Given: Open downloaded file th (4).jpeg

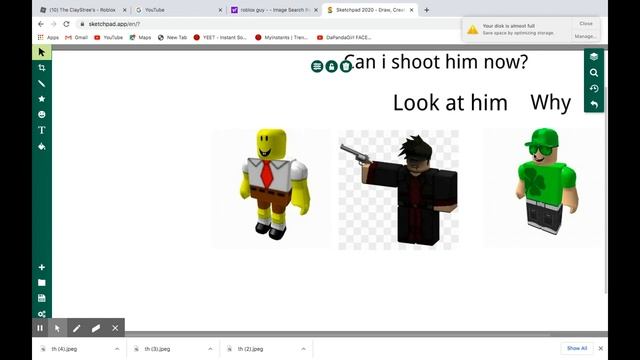Looking at the screenshot, I should (64, 349).
